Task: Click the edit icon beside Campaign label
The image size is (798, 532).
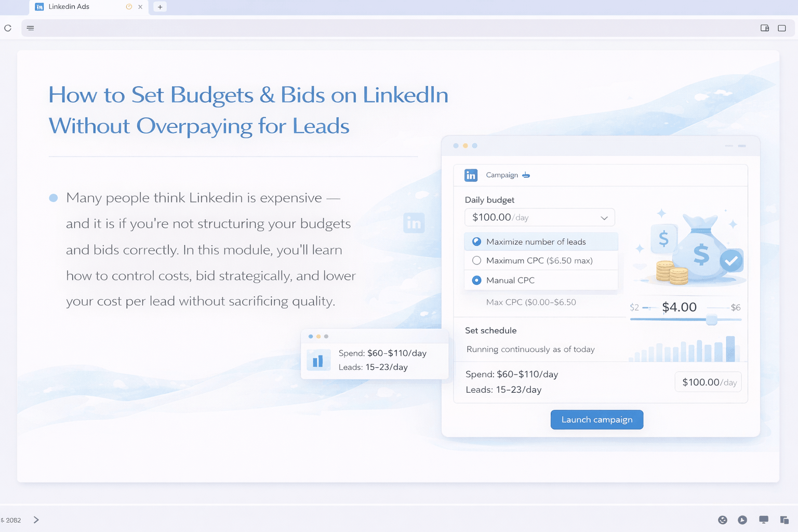Action: pyautogui.click(x=526, y=175)
